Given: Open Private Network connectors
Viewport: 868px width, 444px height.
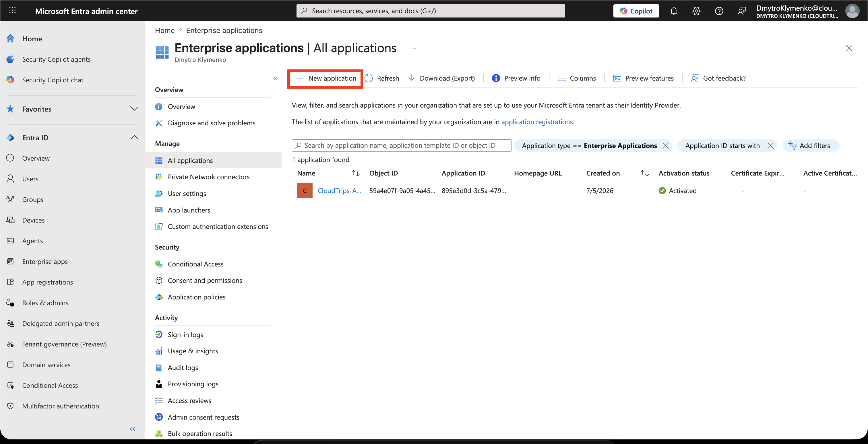Looking at the screenshot, I should (209, 177).
